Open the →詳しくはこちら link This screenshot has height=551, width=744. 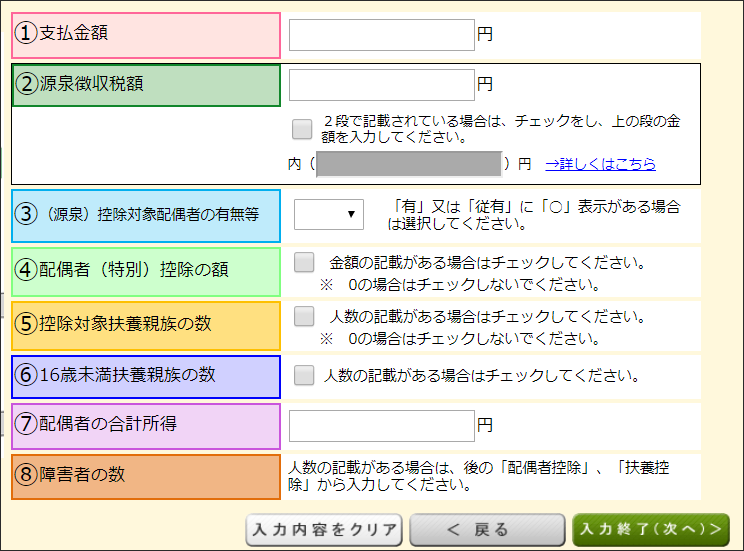click(x=600, y=164)
